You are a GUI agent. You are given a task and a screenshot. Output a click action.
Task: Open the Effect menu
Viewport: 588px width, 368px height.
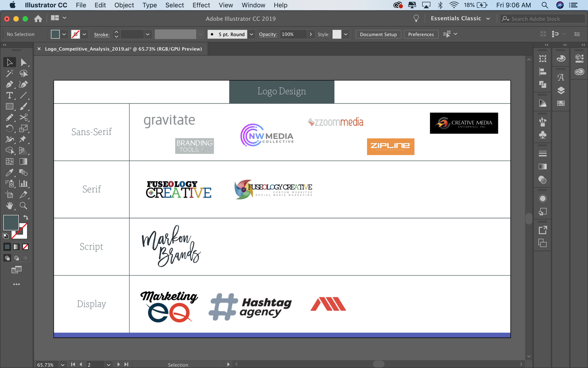pyautogui.click(x=201, y=5)
